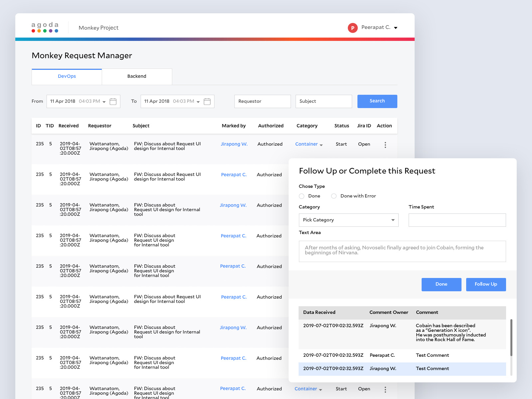This screenshot has height=399, width=532.
Task: Open the From time dropdown chevron
Action: (104, 101)
